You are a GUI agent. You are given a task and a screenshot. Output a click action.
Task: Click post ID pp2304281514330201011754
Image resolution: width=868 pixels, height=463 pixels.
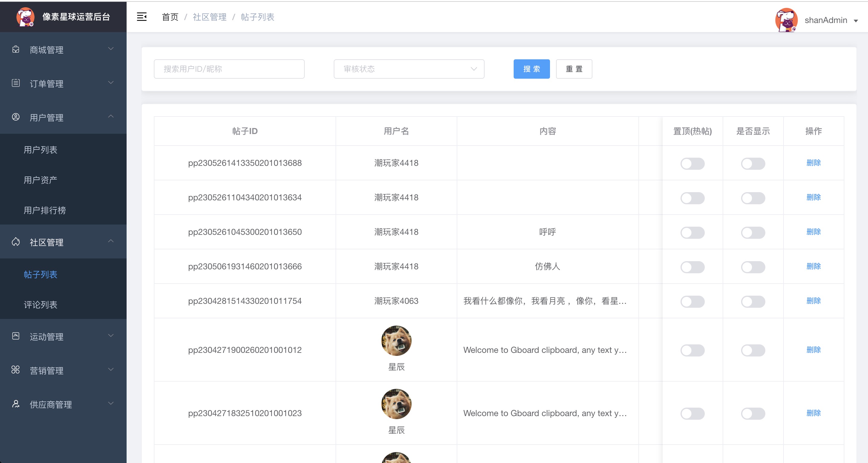[x=245, y=301]
